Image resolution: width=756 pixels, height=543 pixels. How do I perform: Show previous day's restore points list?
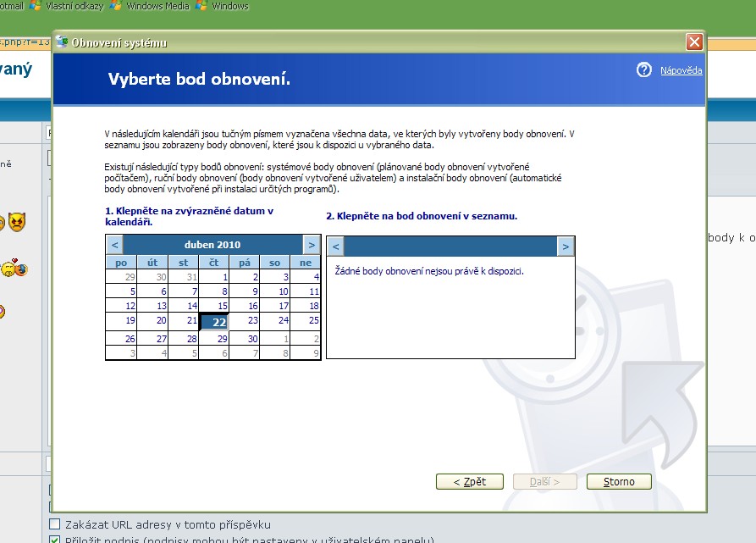(x=336, y=247)
